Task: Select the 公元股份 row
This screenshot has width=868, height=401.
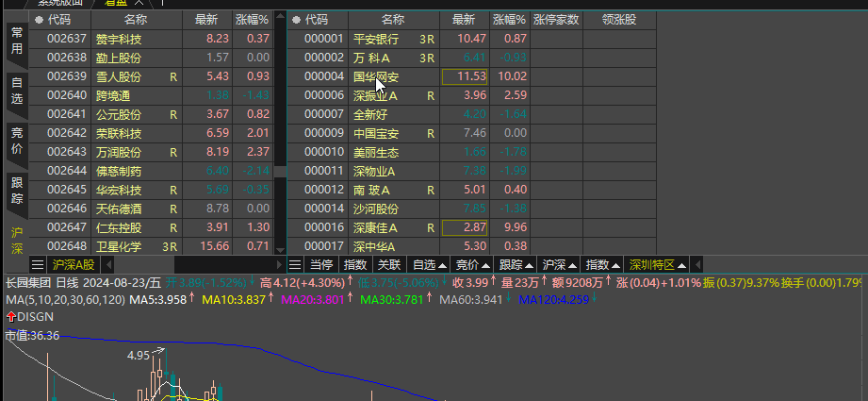Action: 151,114
